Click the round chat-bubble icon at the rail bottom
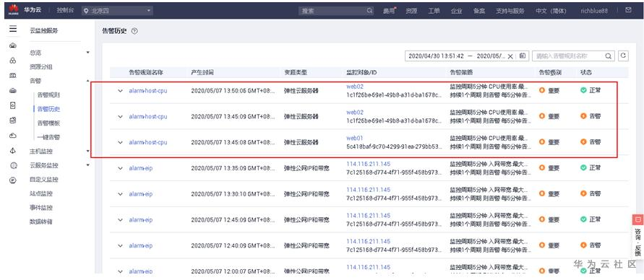 13,180
